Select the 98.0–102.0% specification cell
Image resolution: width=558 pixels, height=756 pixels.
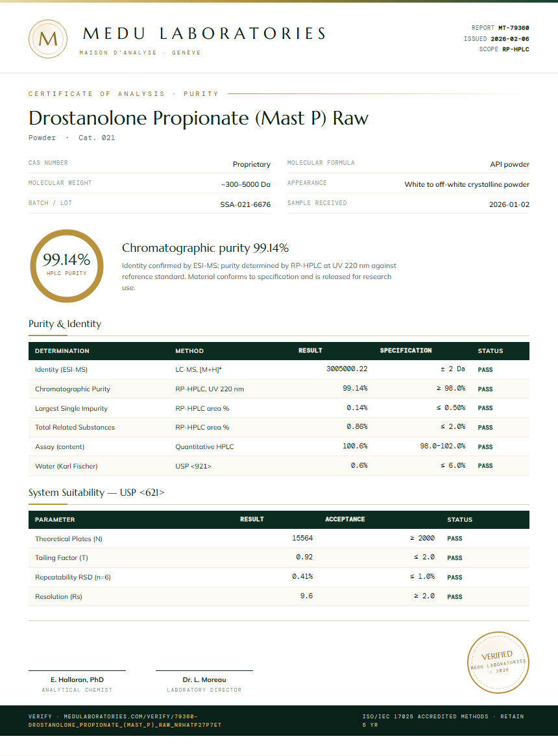click(443, 446)
